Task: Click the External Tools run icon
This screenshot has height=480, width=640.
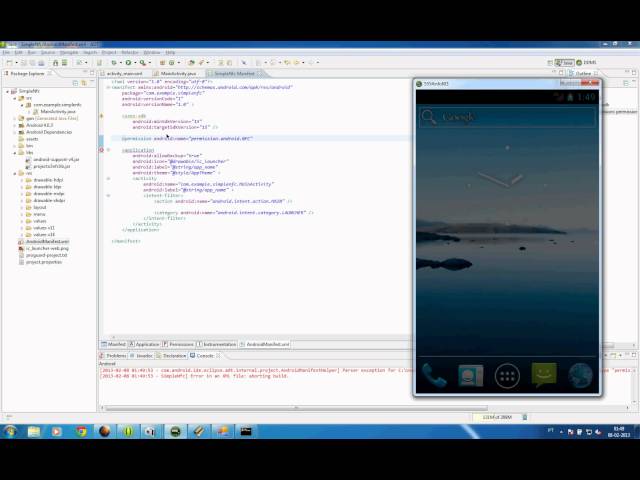Action: coord(142,62)
